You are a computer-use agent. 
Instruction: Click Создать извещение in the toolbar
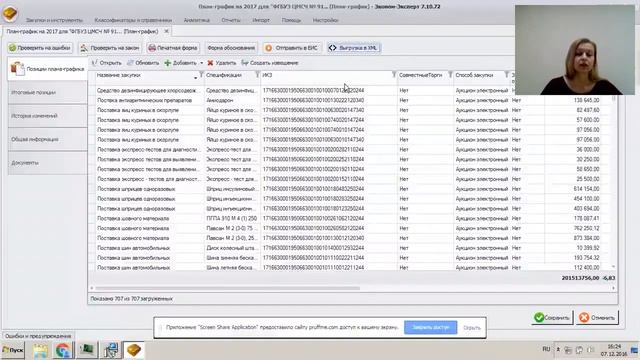pyautogui.click(x=270, y=63)
